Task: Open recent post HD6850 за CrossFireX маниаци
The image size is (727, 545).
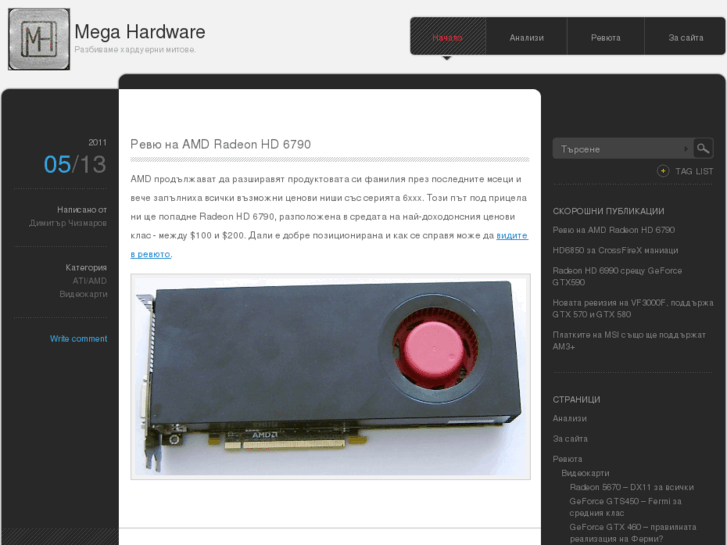Action: tap(615, 250)
